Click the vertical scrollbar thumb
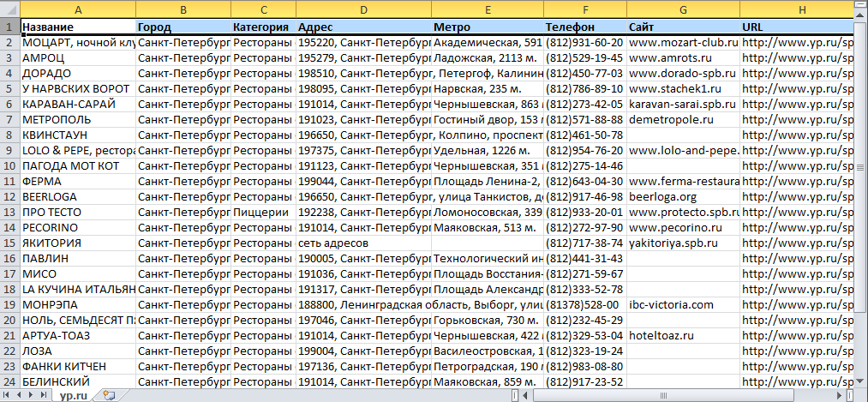Screen dimensions: 868x402 point(861,168)
